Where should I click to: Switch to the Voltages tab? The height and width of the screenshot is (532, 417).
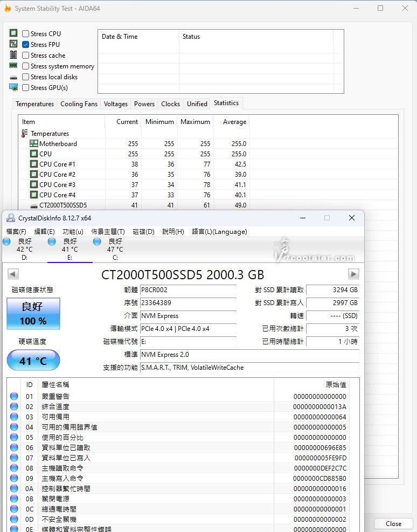point(116,104)
